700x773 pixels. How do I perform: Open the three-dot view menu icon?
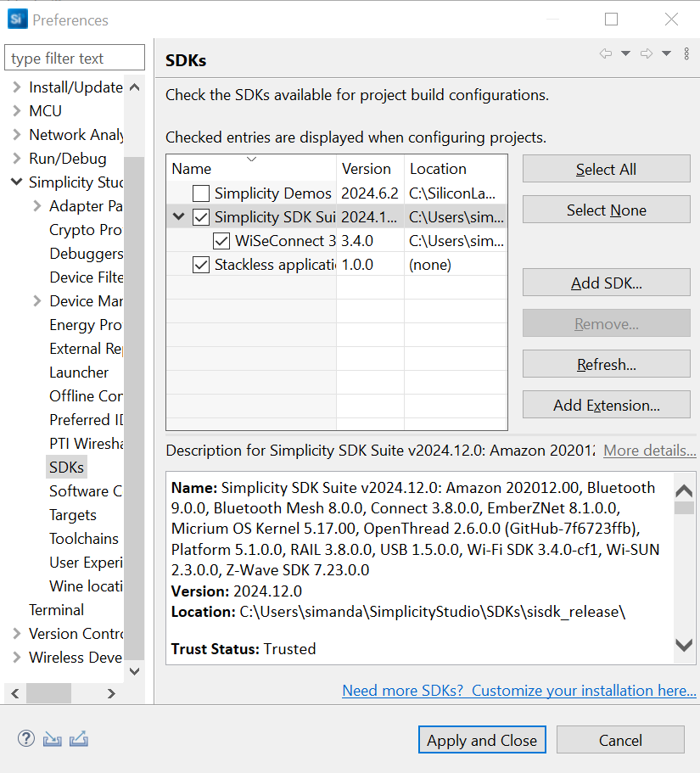(686, 53)
